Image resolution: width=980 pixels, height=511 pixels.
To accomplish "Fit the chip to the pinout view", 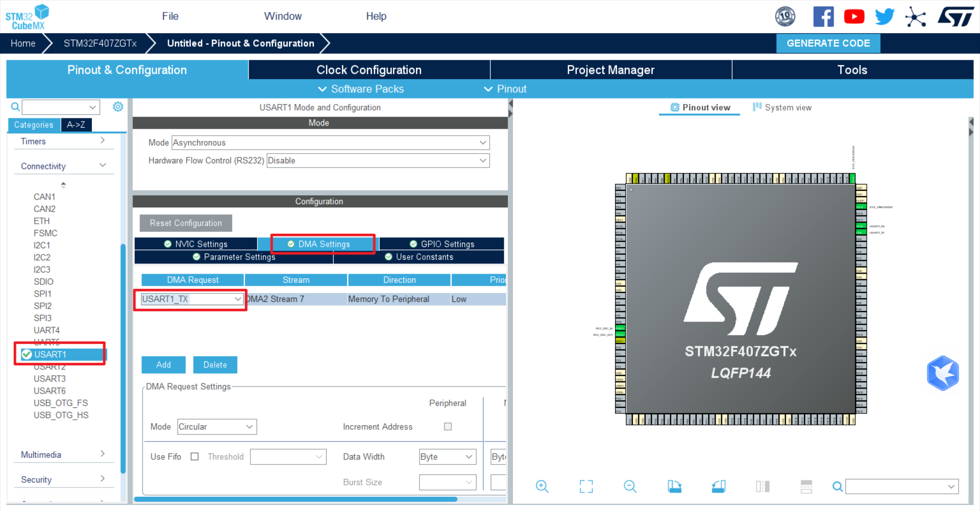I will [x=586, y=486].
